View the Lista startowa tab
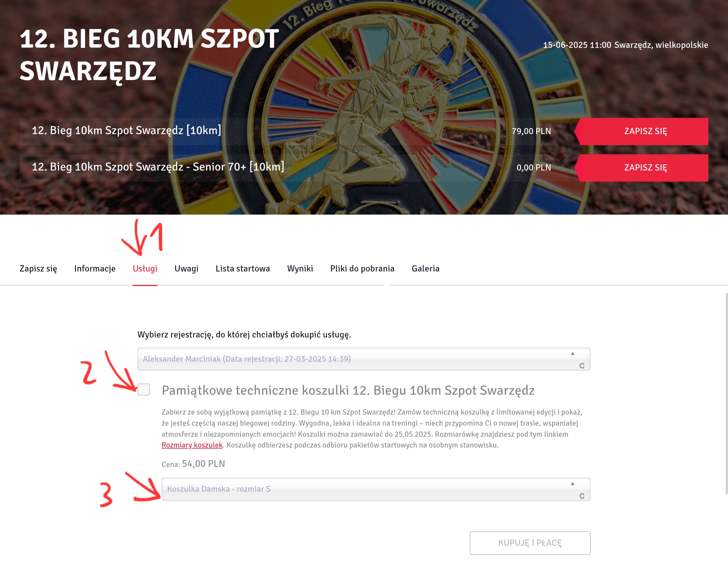 pyautogui.click(x=243, y=269)
